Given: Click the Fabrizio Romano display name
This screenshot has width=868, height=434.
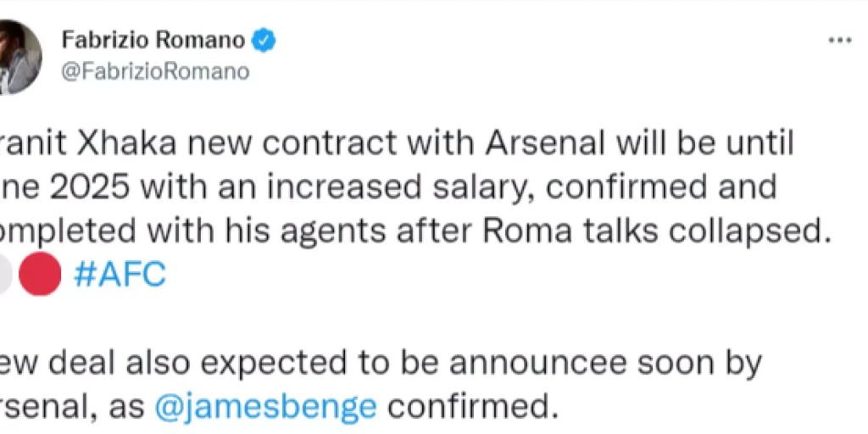Looking at the screenshot, I should pyautogui.click(x=153, y=39).
